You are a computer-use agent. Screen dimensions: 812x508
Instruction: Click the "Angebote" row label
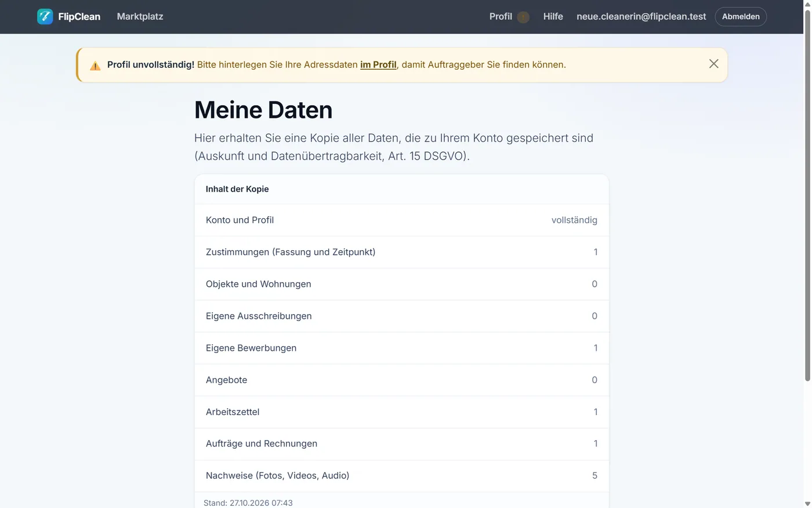pos(226,380)
